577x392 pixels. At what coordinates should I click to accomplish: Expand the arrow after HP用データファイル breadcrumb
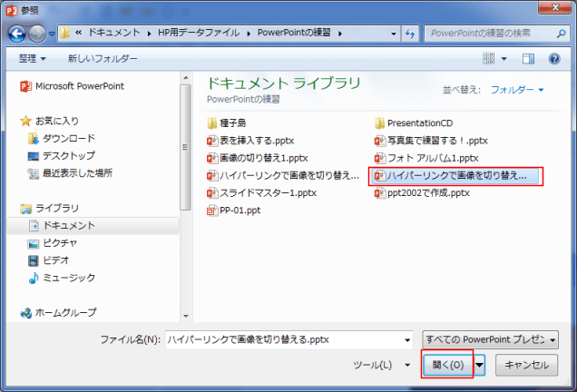tap(249, 34)
